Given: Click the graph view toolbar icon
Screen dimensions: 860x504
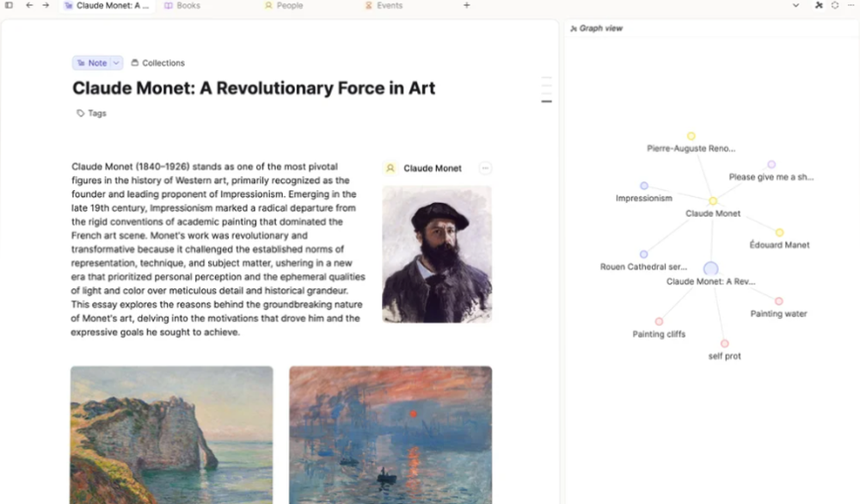Looking at the screenshot, I should tap(819, 5).
